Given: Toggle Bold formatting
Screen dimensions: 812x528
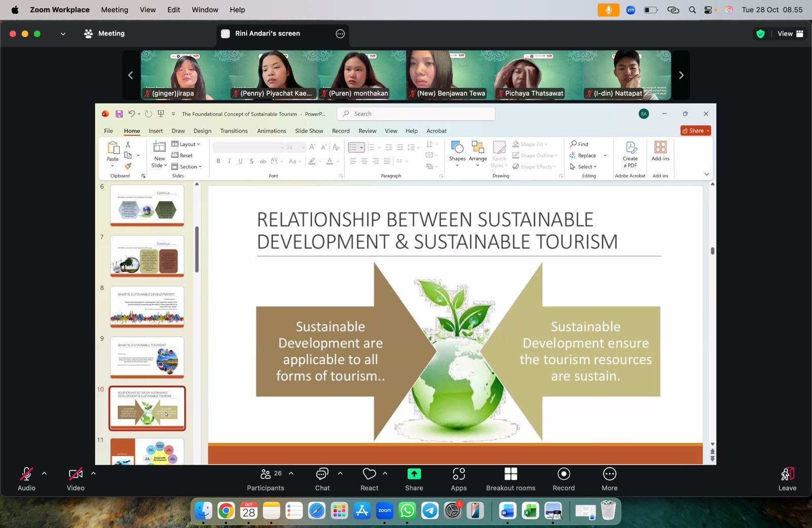Looking at the screenshot, I should 218,161.
